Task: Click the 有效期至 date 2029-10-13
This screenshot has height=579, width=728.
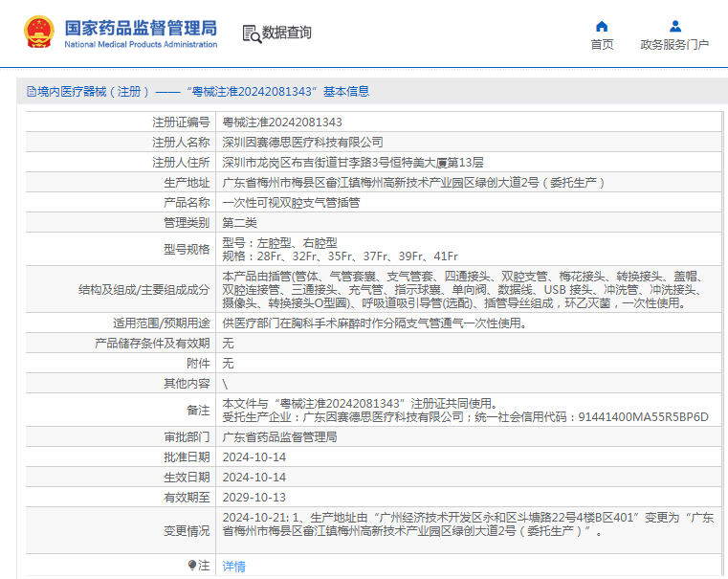Action: (254, 497)
